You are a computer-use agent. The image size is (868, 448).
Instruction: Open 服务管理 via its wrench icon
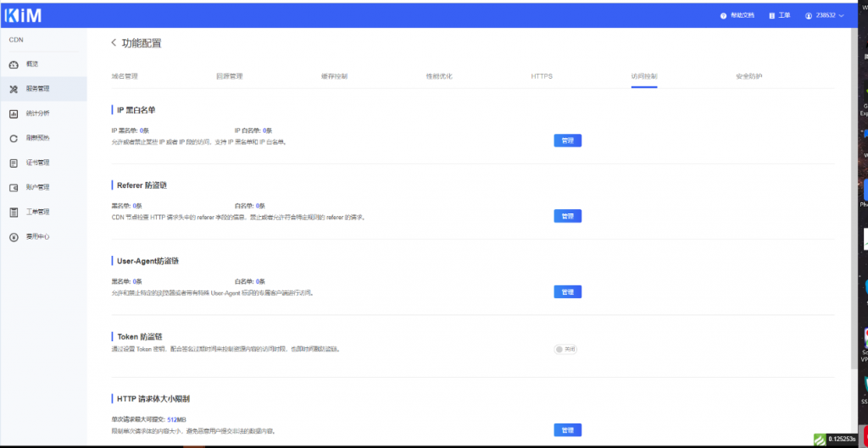tap(14, 89)
